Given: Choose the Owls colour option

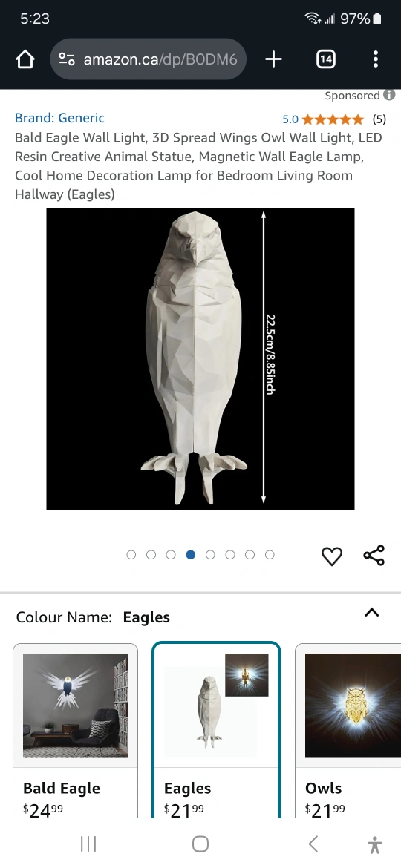Looking at the screenshot, I should 348,731.
